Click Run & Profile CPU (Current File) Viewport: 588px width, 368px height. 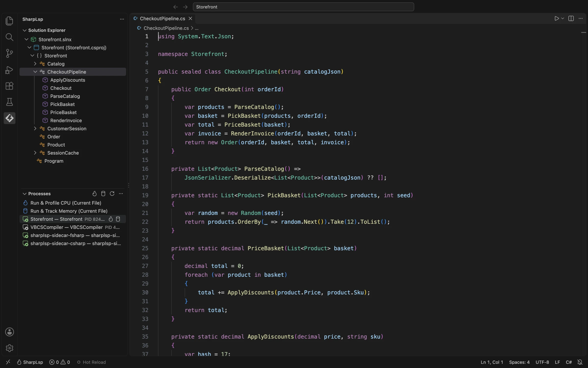coord(73,203)
